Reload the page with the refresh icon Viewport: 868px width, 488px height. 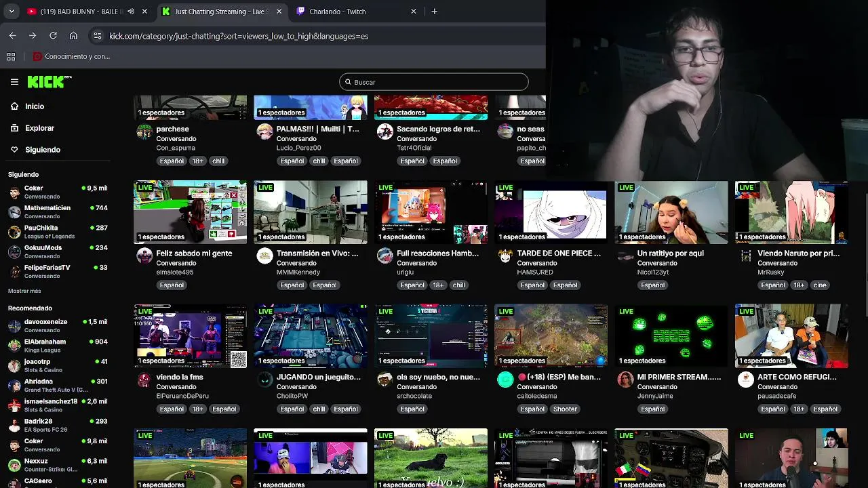pos(53,36)
